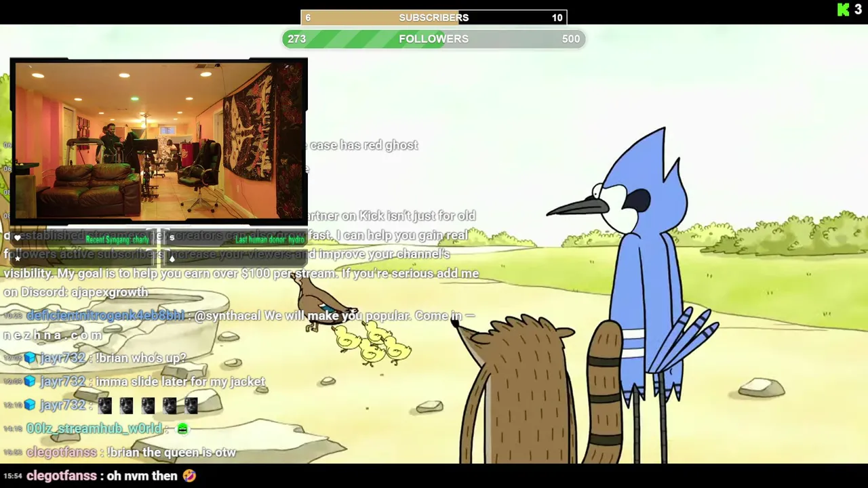Click username deficientnitrogenk4eb8bhi
This screenshot has width=868, height=488.
105,316
